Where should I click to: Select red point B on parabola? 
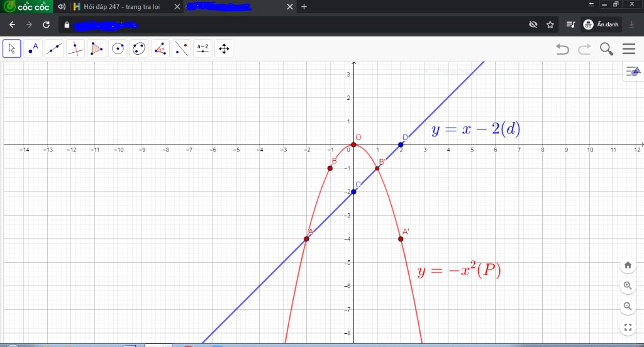330,168
